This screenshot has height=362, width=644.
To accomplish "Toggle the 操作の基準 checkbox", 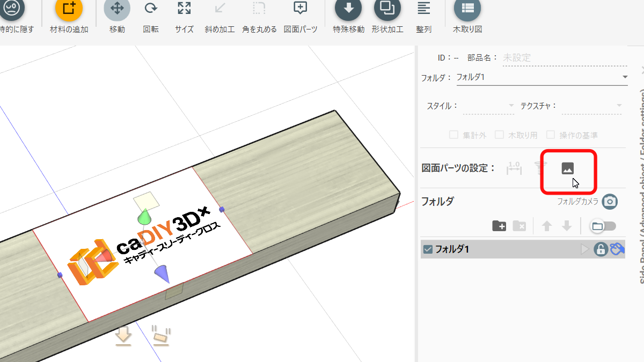I will click(550, 135).
